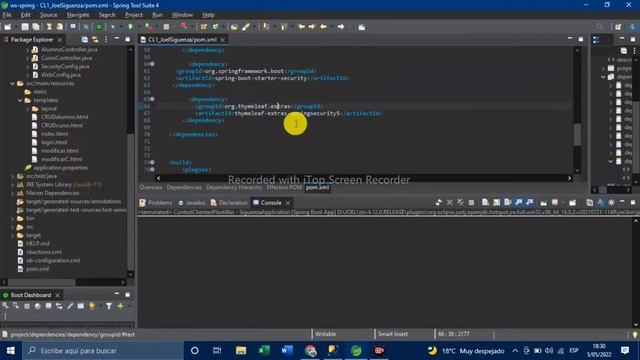The height and width of the screenshot is (360, 640).
Task: Click the editor vertical scrollbar thumb
Action: 577,134
